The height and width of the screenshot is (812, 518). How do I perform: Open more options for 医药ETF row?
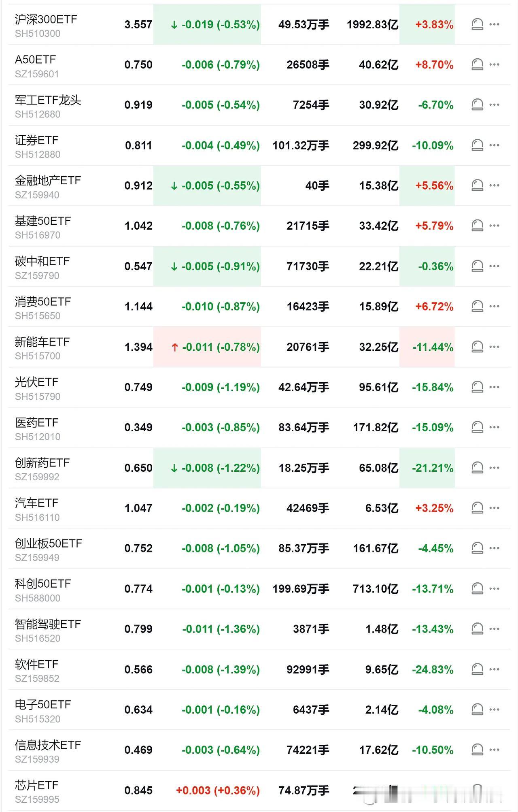point(494,427)
